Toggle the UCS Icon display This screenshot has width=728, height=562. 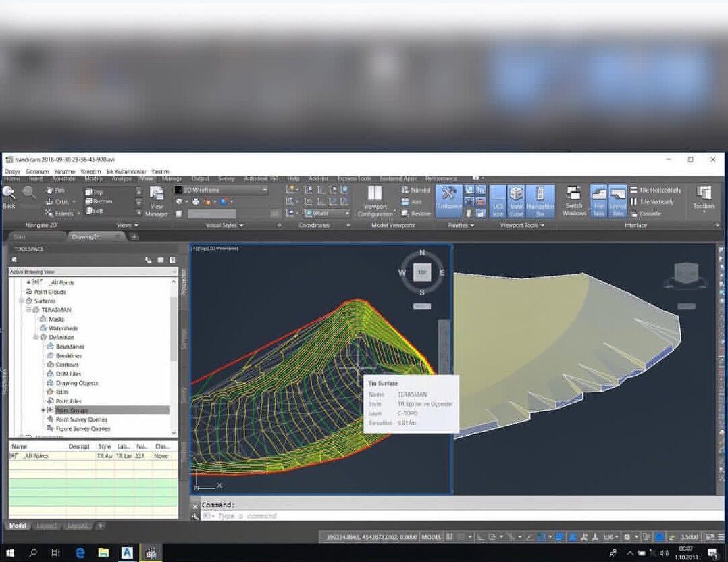click(x=498, y=201)
